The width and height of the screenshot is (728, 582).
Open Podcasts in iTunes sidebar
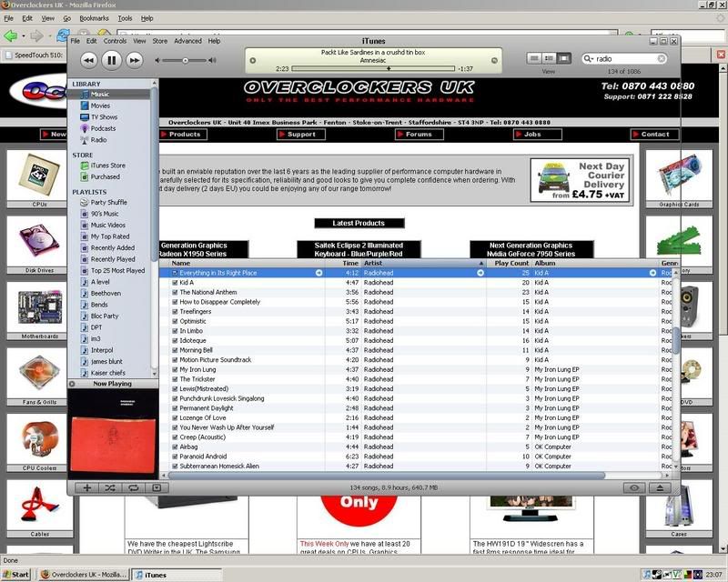pos(103,128)
